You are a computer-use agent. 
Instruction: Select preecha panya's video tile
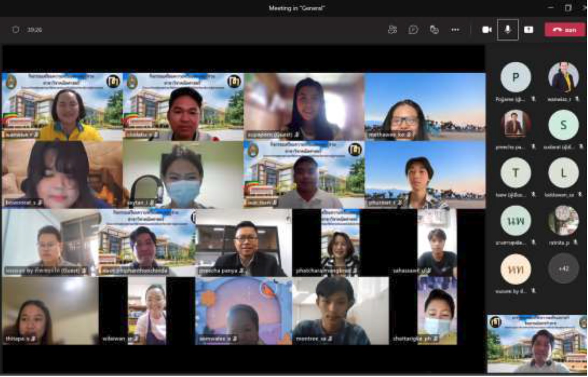tap(243, 243)
